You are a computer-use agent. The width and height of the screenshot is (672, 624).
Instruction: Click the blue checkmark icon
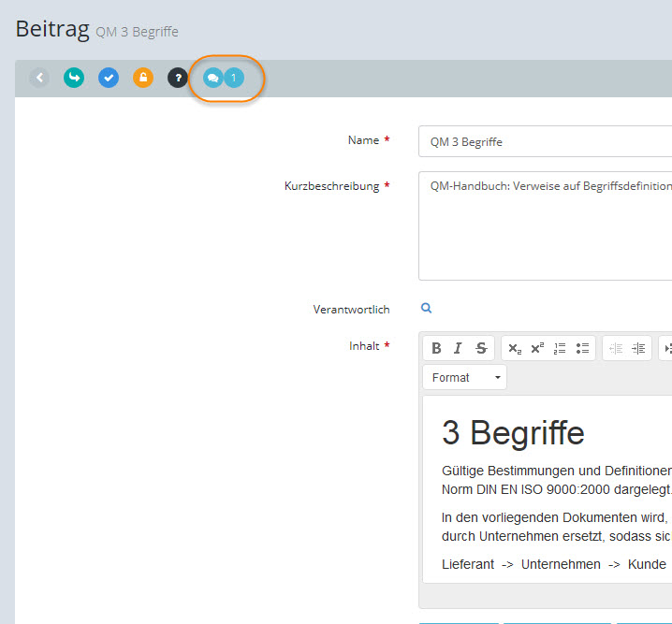(109, 78)
